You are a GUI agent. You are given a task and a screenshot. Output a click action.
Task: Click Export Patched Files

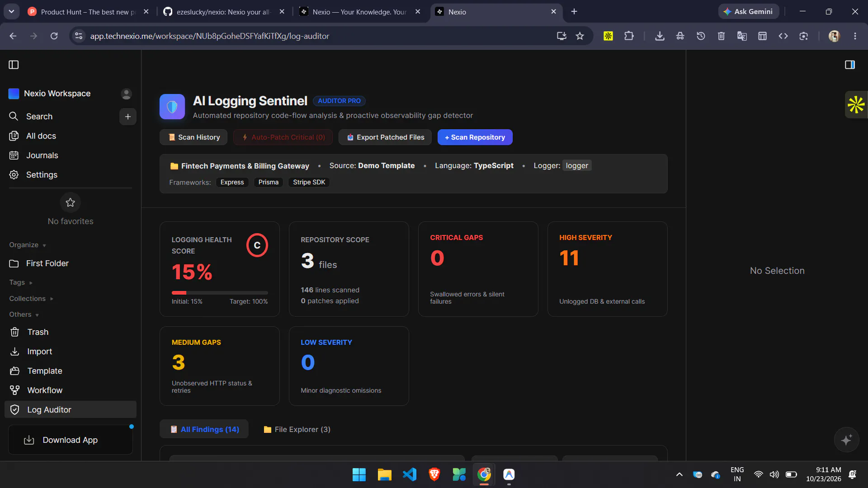pyautogui.click(x=385, y=137)
